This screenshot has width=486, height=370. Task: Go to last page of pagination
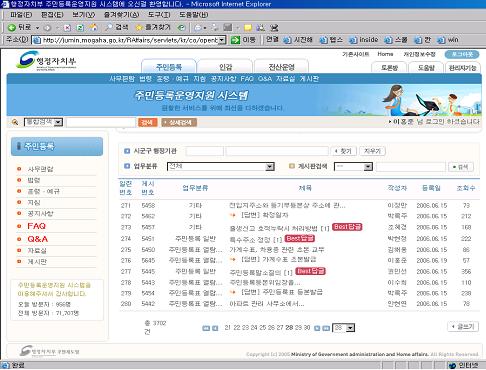click(x=326, y=328)
